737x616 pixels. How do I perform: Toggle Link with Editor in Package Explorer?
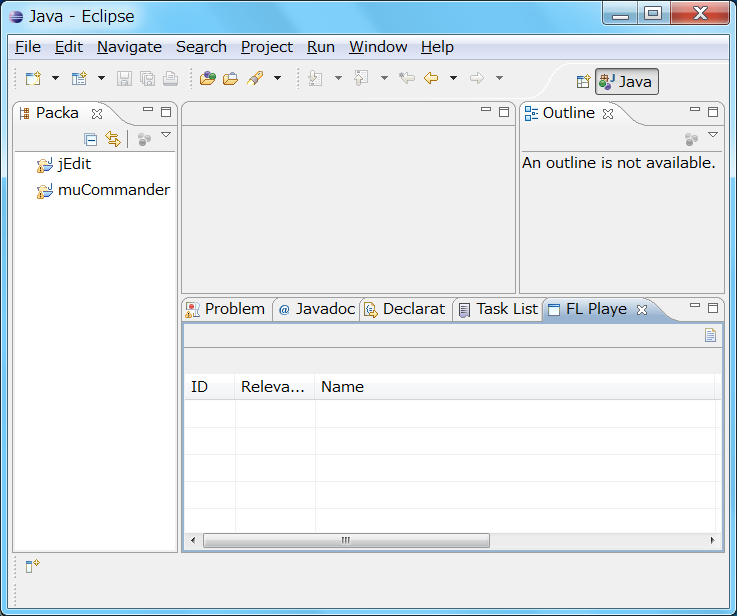coord(113,140)
